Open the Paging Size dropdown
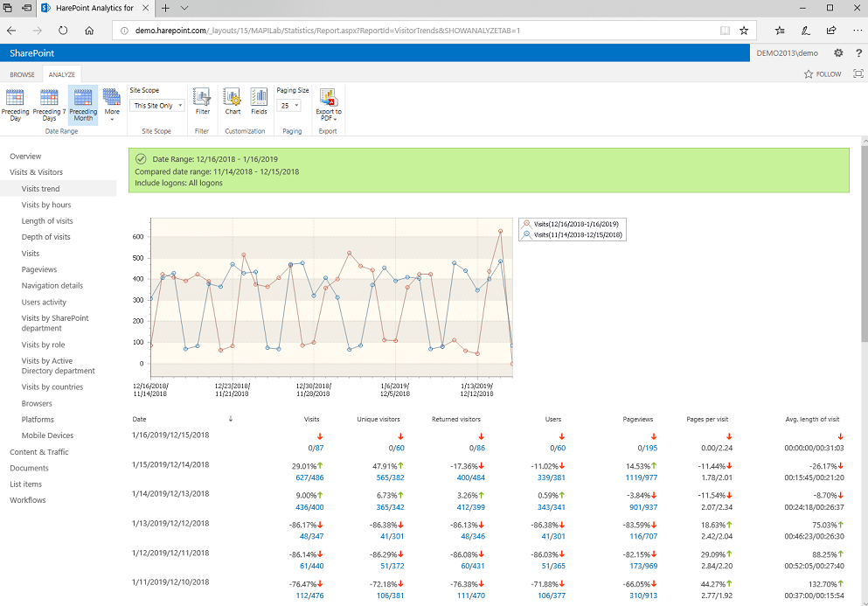Image resolution: width=868 pixels, height=606 pixels. (x=288, y=105)
